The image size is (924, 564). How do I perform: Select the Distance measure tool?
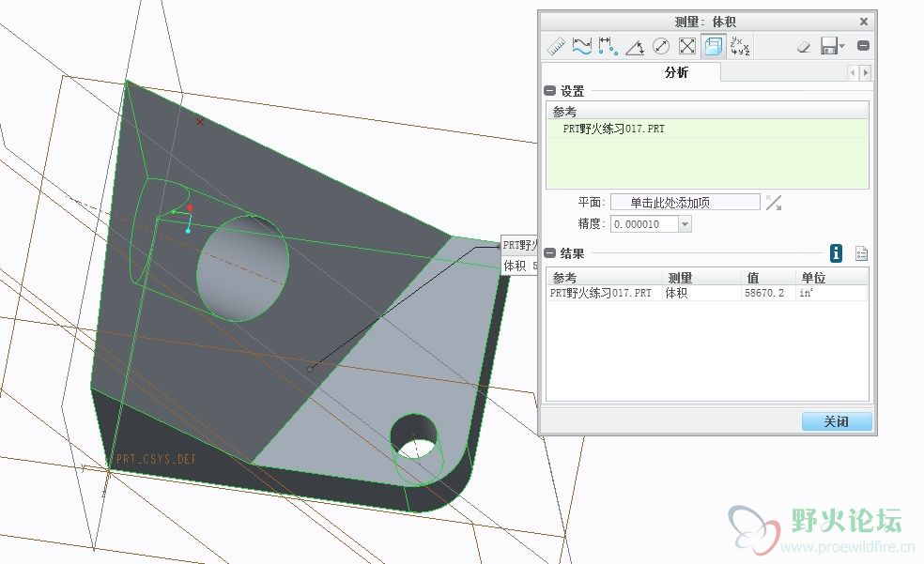[608, 46]
